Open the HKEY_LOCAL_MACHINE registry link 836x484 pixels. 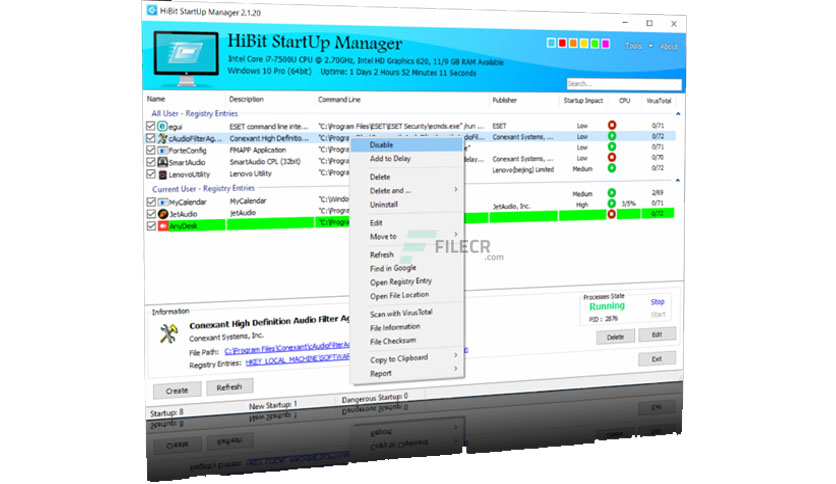298,360
